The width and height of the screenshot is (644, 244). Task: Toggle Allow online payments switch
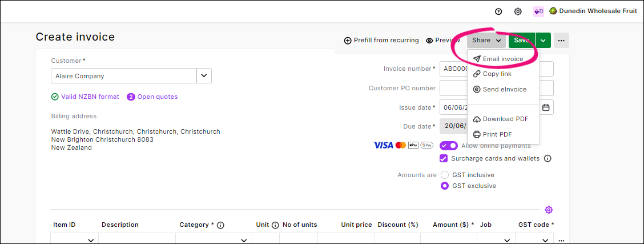point(449,146)
